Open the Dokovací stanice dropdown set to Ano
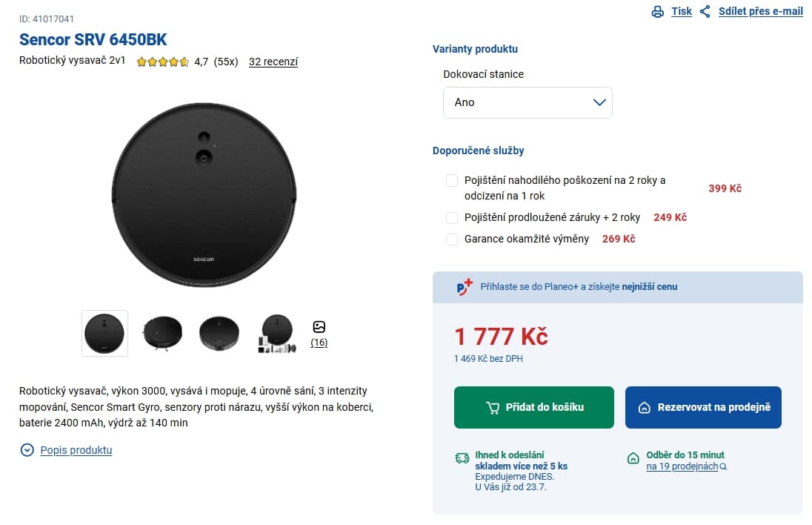 [528, 102]
